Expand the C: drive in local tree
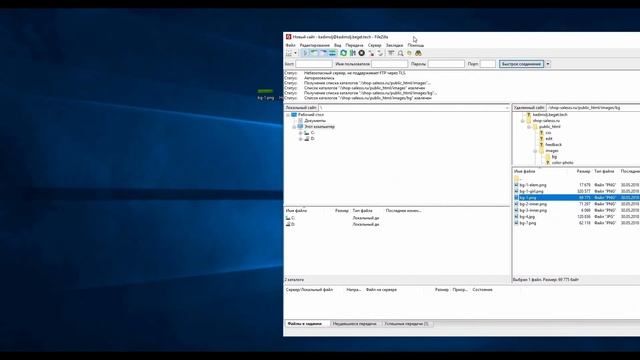Image resolution: width=640 pixels, height=360 pixels. (x=300, y=133)
